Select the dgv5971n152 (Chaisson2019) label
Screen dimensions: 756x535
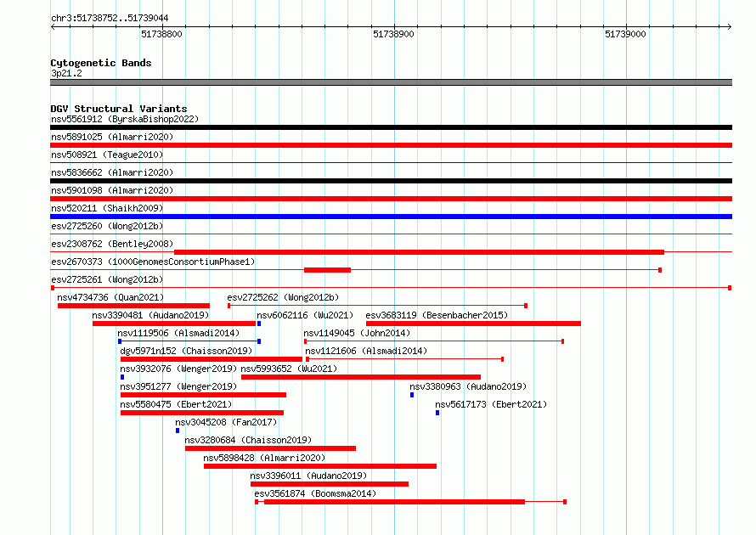[x=186, y=351]
